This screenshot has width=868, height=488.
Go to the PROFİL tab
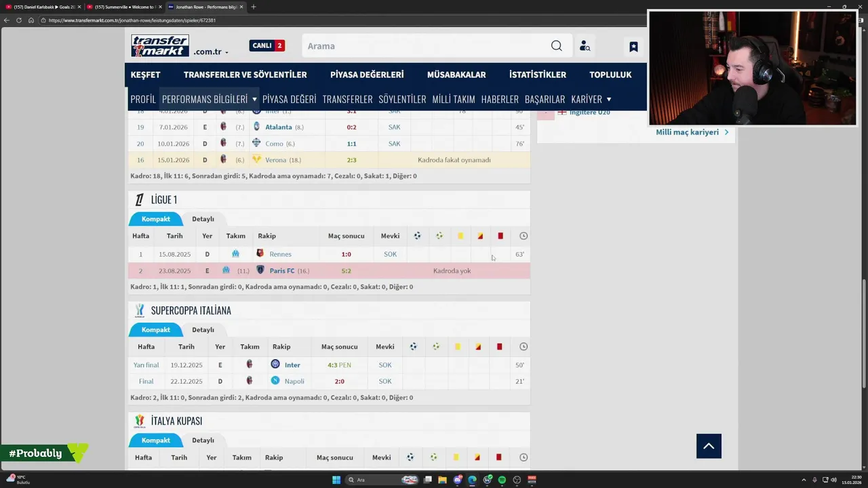(x=143, y=99)
